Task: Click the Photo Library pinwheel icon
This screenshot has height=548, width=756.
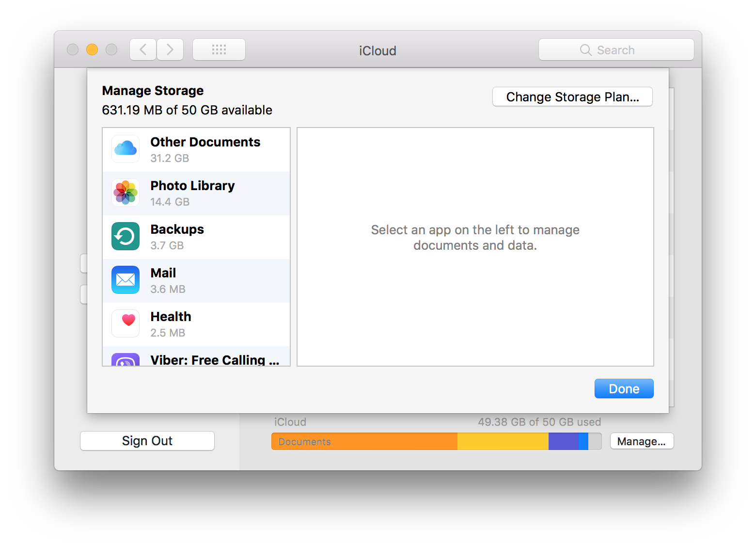Action: [126, 193]
